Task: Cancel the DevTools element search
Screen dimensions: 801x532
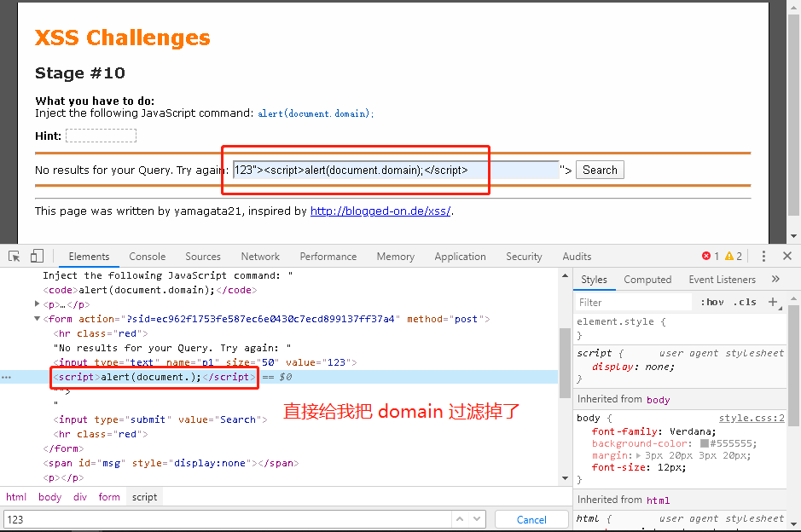Action: [x=531, y=519]
